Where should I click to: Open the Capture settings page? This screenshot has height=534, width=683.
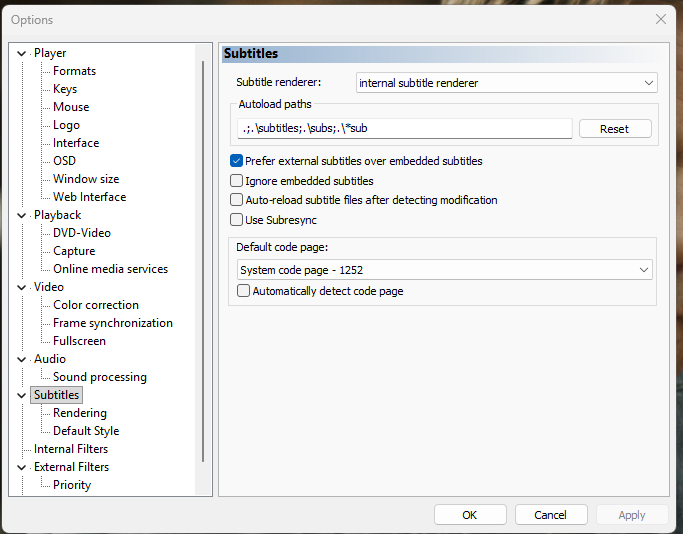(x=74, y=251)
